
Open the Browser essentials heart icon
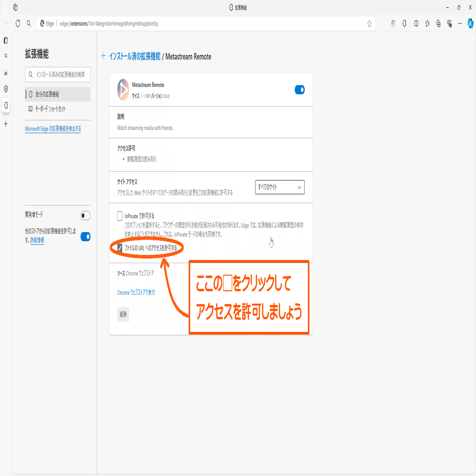[x=449, y=23]
